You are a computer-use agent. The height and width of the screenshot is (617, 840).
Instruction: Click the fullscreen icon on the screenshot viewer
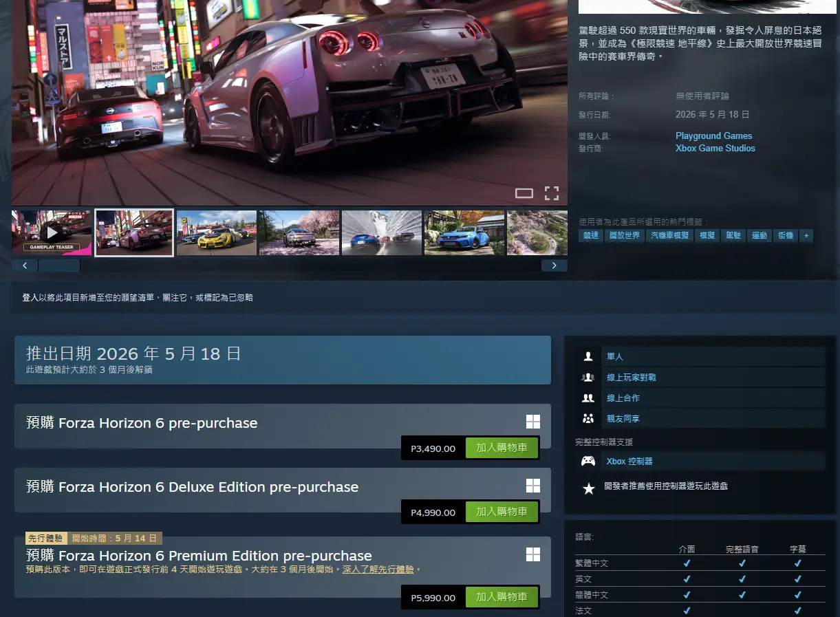(552, 193)
